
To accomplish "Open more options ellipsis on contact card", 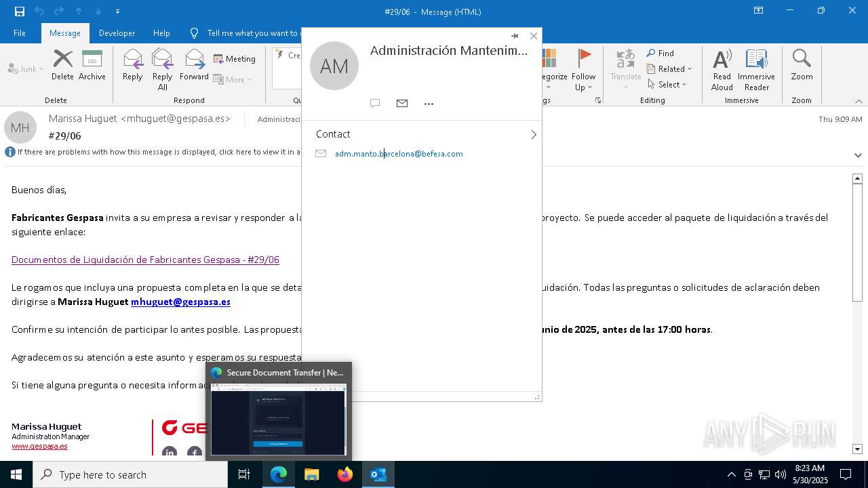I will (429, 104).
